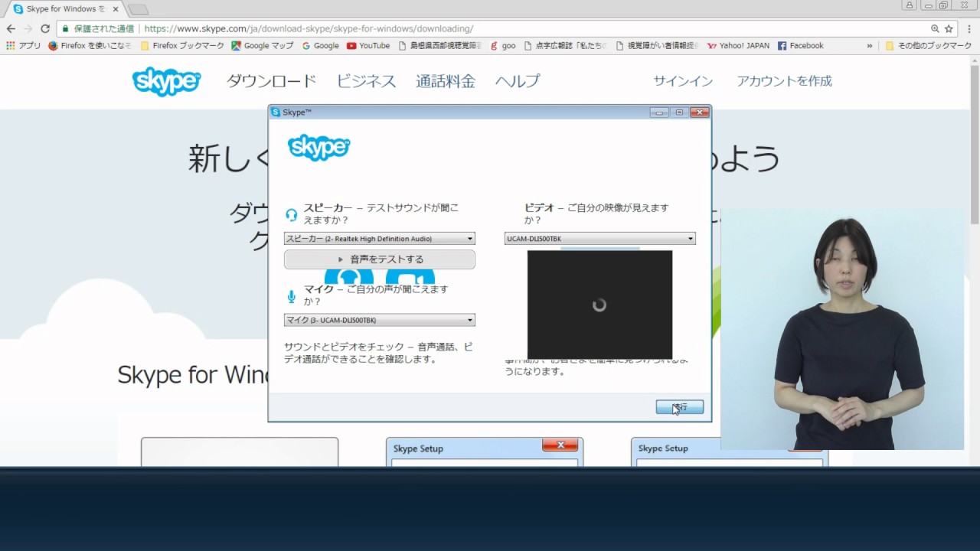Click the Skype logo on the webpage
Image resolution: width=980 pixels, height=551 pixels.
(166, 81)
